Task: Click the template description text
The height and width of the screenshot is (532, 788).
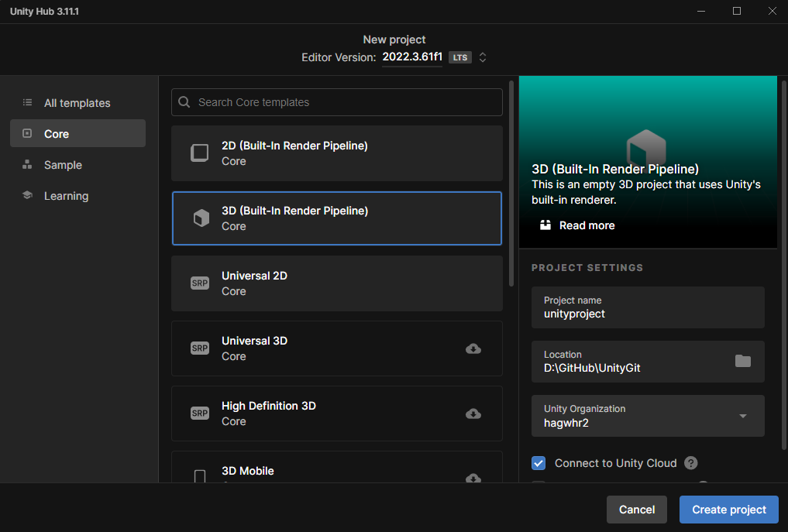Action: pyautogui.click(x=645, y=192)
